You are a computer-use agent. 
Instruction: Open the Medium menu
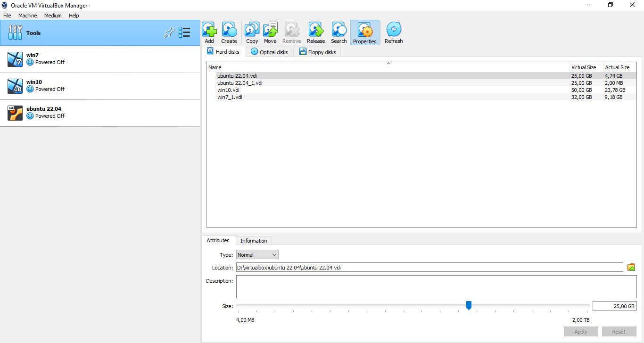tap(53, 16)
